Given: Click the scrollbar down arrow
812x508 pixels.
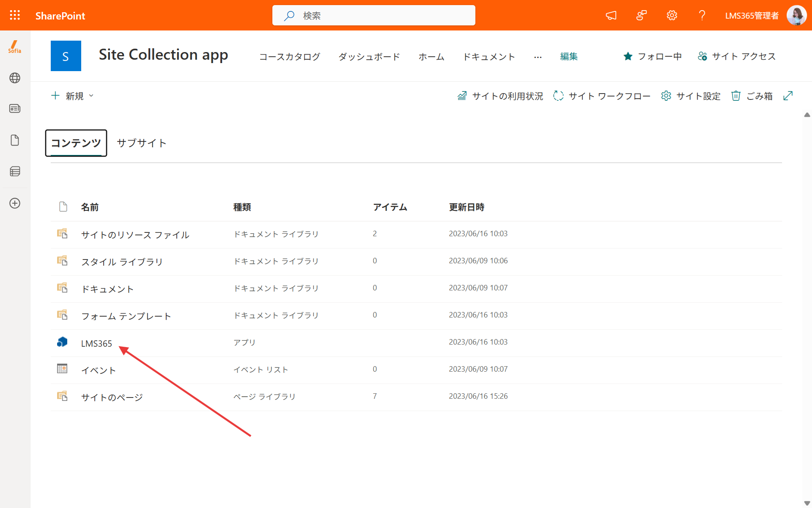Looking at the screenshot, I should [807, 503].
